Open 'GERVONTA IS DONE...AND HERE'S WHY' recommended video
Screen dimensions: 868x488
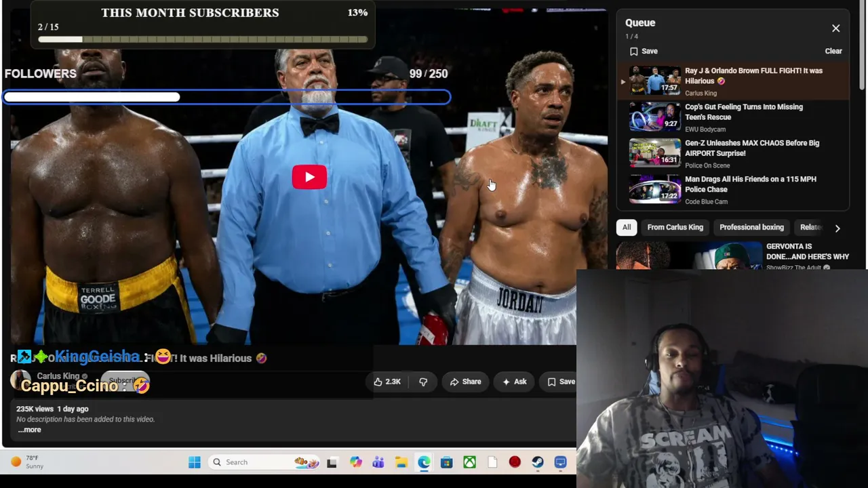(807, 251)
